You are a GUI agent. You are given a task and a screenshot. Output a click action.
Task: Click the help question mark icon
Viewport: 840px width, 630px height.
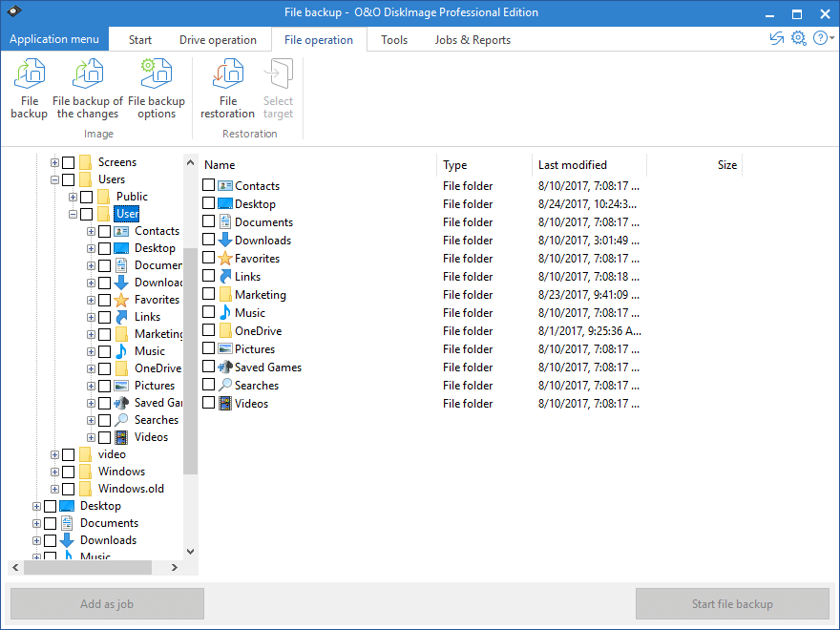[820, 39]
